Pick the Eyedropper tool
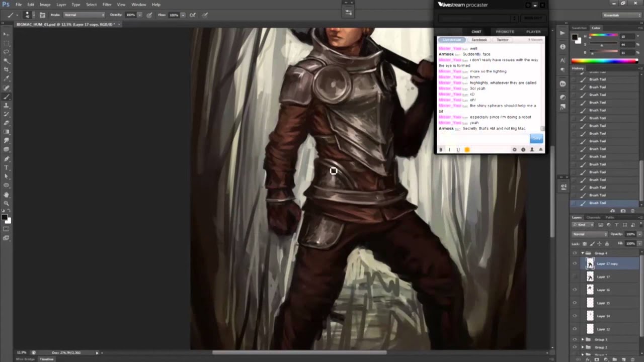The height and width of the screenshot is (362, 644). pyautogui.click(x=7, y=78)
